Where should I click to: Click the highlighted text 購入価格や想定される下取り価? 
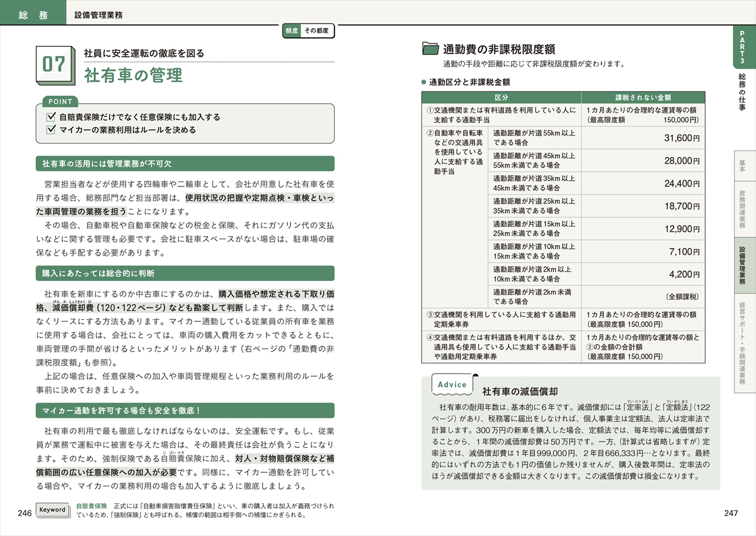(277, 294)
